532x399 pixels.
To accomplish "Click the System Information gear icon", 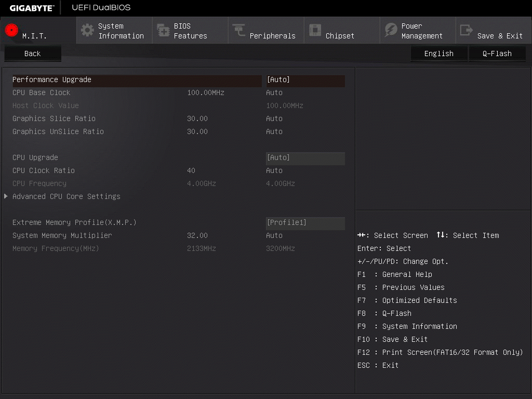I will coord(87,30).
